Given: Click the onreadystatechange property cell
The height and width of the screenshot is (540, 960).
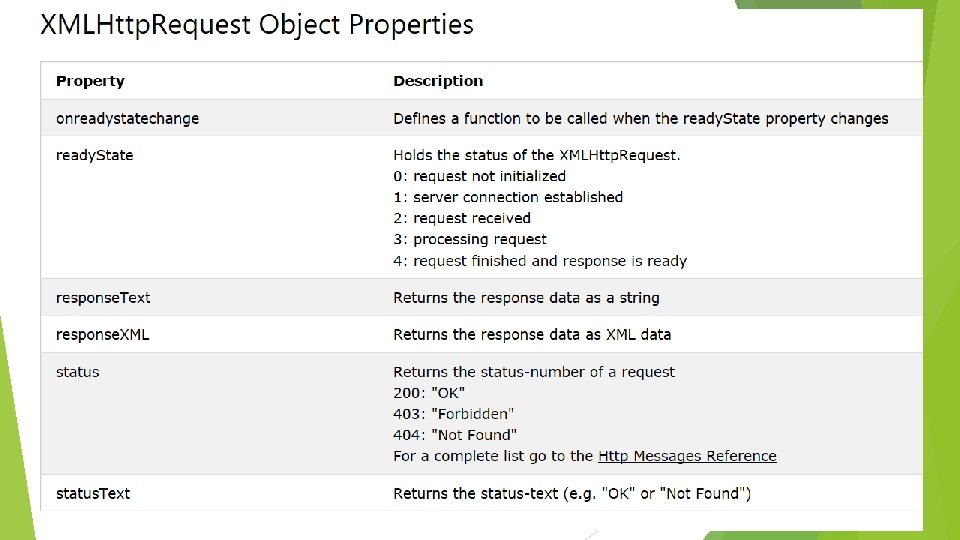Looking at the screenshot, I should pos(127,119).
